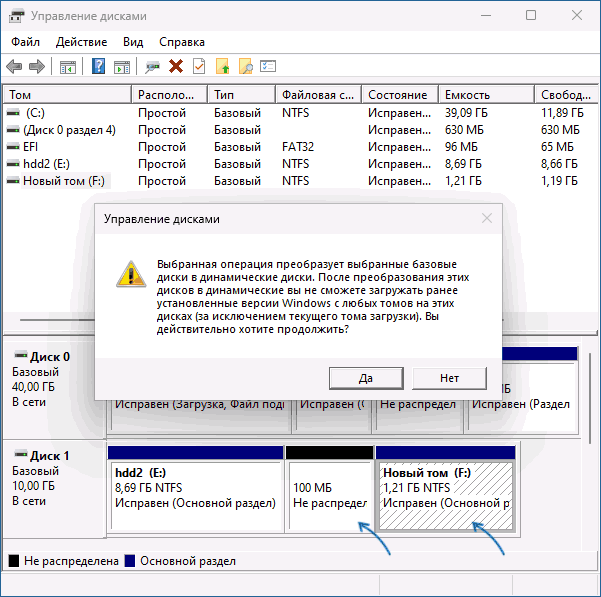The image size is (601, 597).
Task: Click the connect/rescan drive toolbar icon
Action: point(152,67)
